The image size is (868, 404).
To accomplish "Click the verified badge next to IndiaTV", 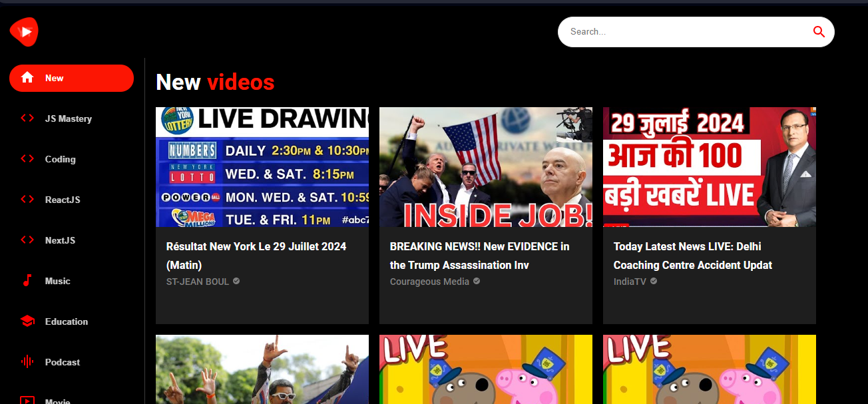I will 654,282.
